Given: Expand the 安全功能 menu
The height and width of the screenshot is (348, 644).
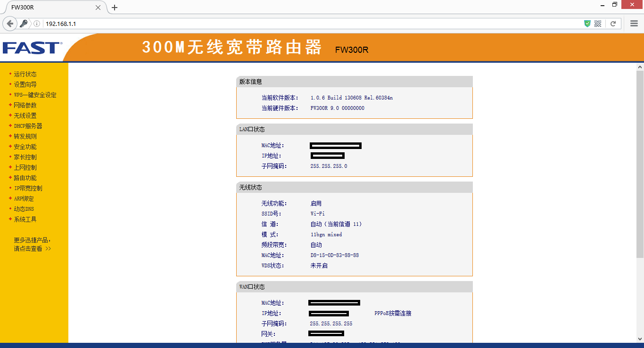Looking at the screenshot, I should coord(25,147).
